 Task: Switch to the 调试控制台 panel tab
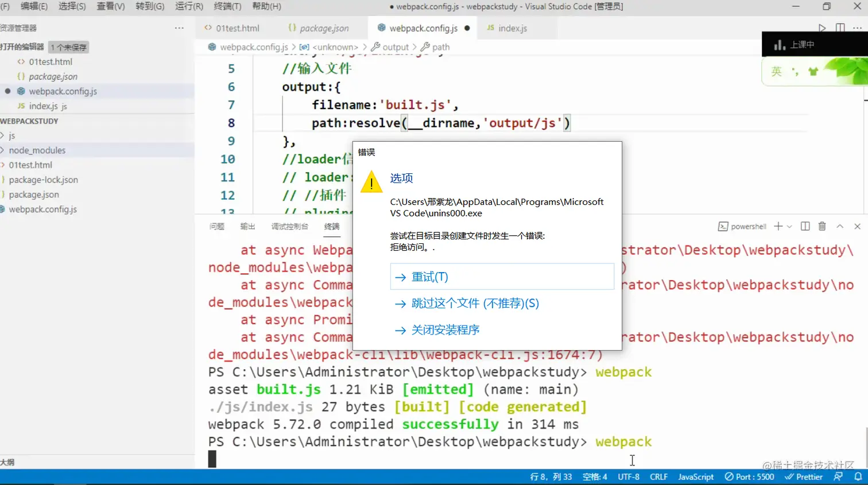[290, 227]
